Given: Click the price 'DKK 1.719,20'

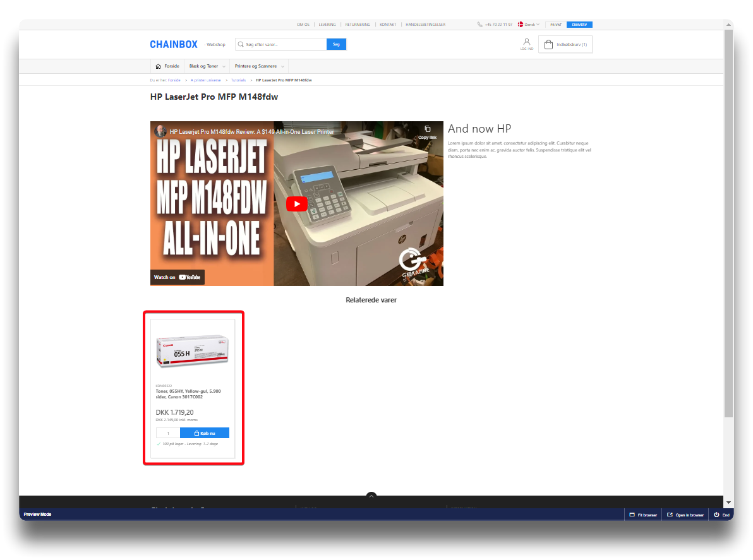Looking at the screenshot, I should point(175,412).
